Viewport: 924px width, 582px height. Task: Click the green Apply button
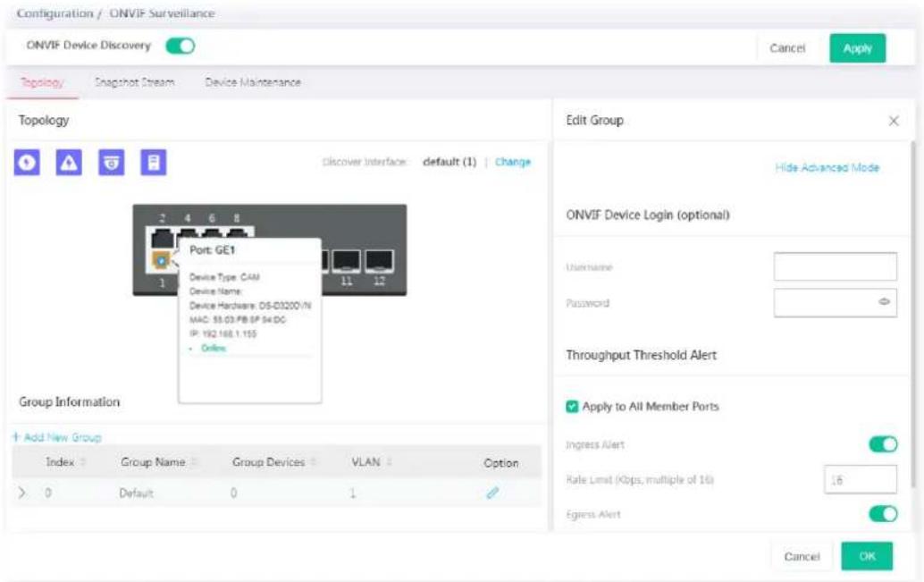click(857, 48)
